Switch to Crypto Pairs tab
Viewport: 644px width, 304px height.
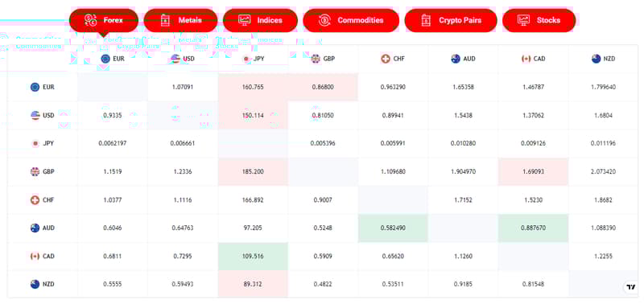click(x=451, y=20)
